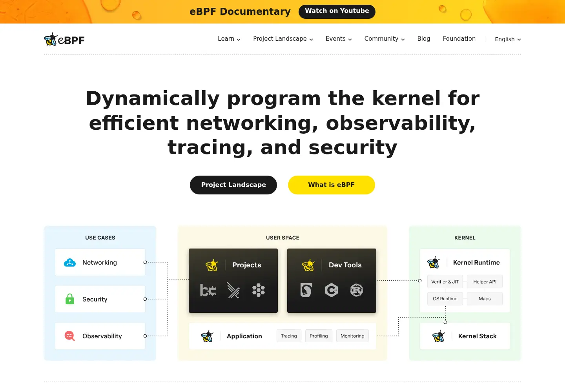Expand the Project Landscape nav dropdown
This screenshot has width=565, height=392.
point(283,39)
